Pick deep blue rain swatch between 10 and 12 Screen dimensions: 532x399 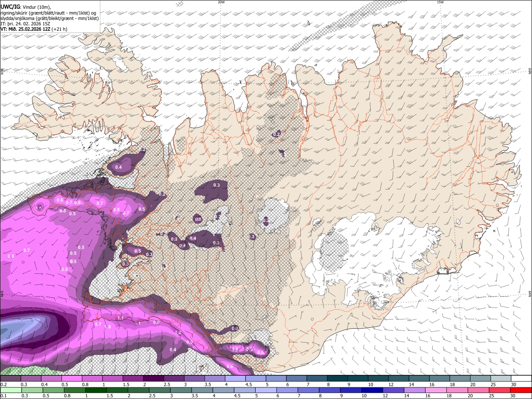[x=372, y=390]
